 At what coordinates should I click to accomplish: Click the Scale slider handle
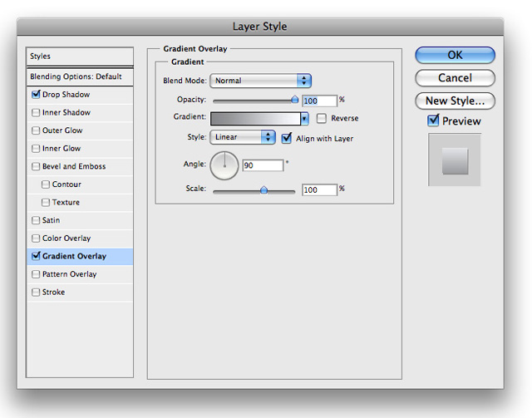[264, 190]
